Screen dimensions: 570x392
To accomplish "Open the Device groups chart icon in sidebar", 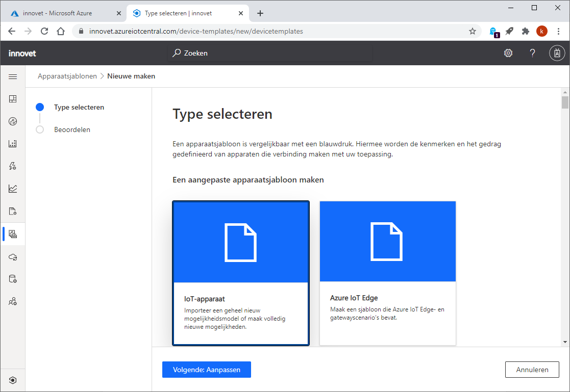I will click(13, 144).
